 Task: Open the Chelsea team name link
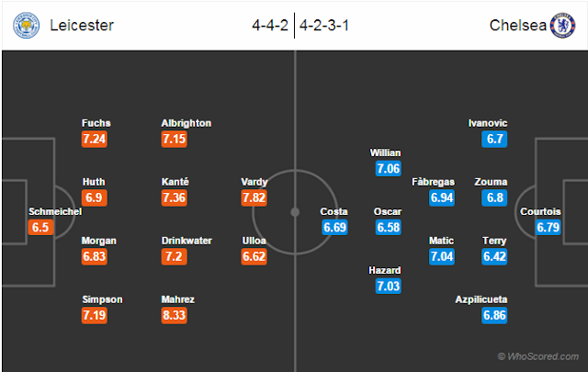(518, 25)
